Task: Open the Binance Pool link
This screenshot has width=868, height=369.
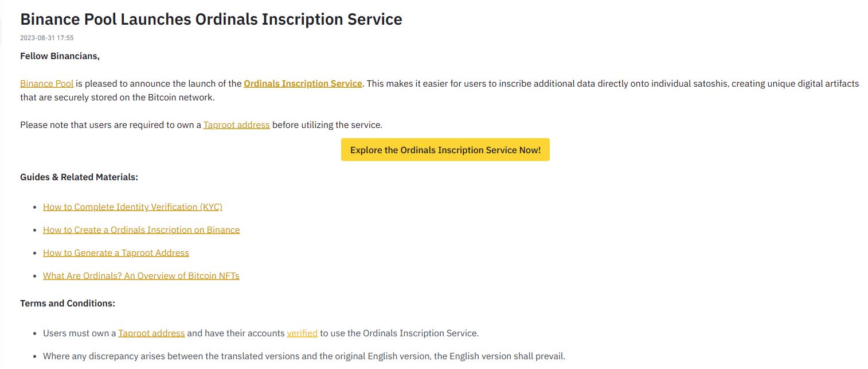Action: (x=47, y=83)
